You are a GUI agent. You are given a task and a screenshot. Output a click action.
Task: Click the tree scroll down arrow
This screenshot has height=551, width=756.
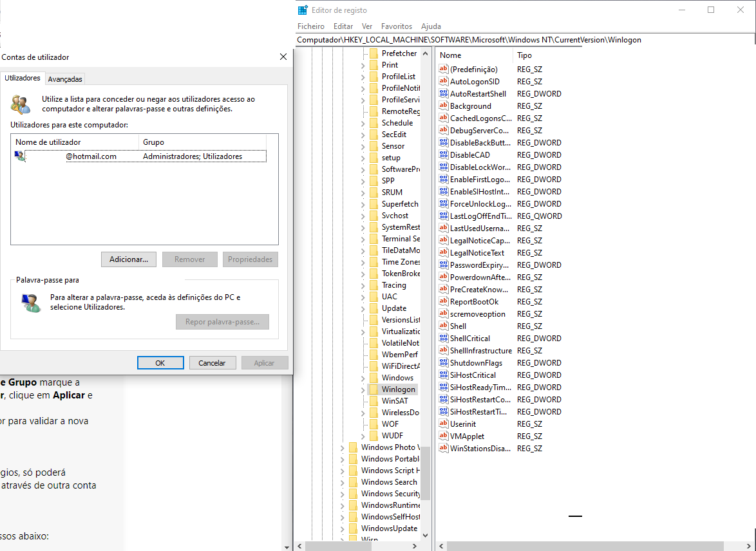click(x=425, y=535)
